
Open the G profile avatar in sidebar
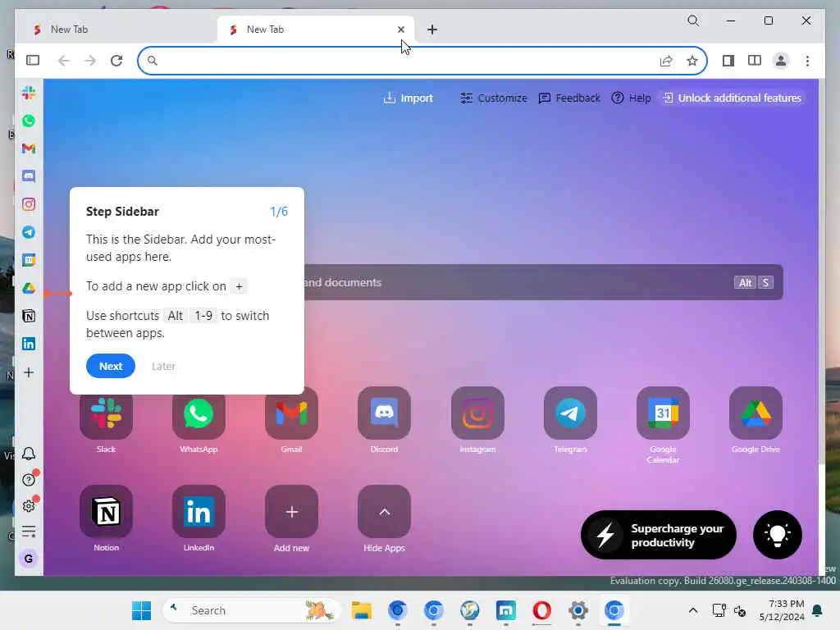tap(29, 559)
